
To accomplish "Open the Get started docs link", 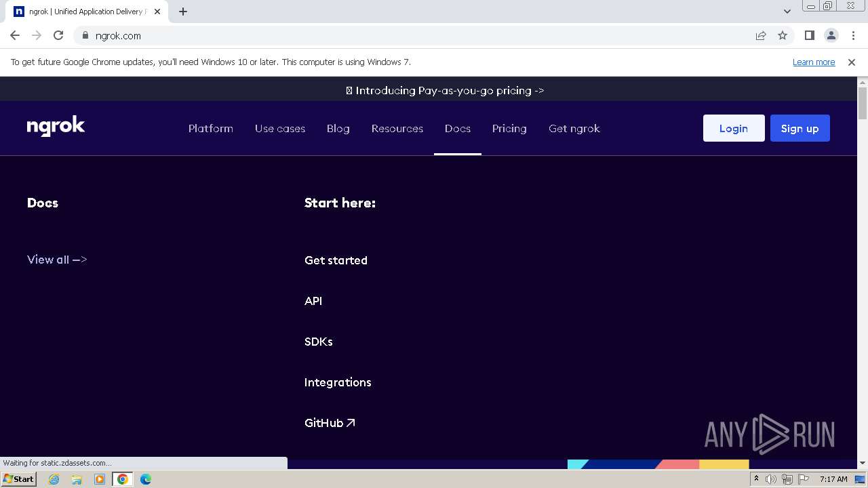I will click(336, 260).
